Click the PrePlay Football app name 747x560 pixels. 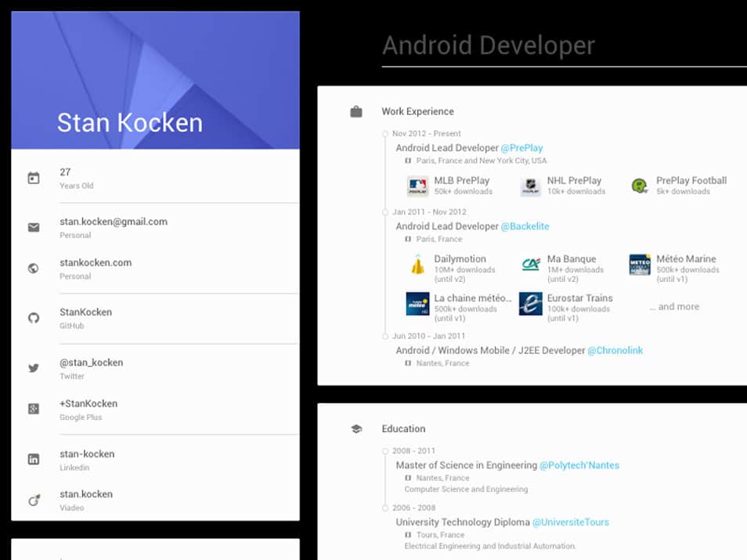691,181
